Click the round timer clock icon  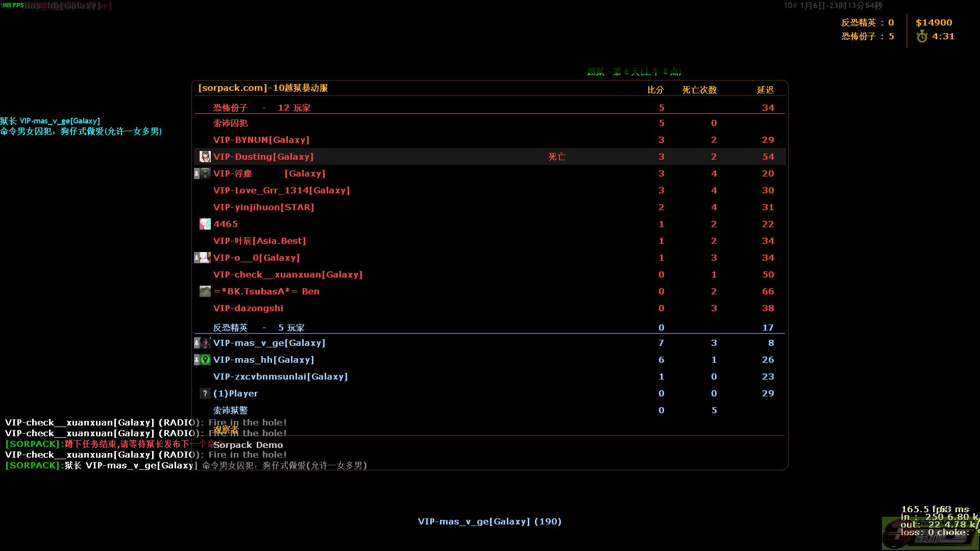point(922,36)
